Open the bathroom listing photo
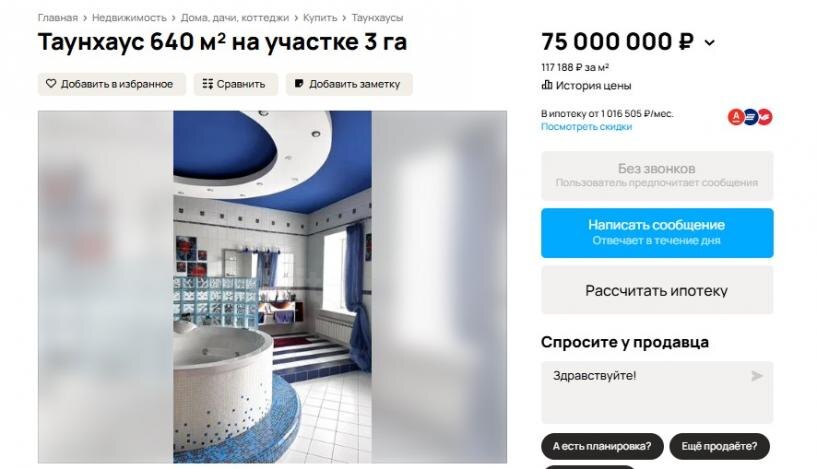This screenshot has height=469, width=817. [272, 287]
